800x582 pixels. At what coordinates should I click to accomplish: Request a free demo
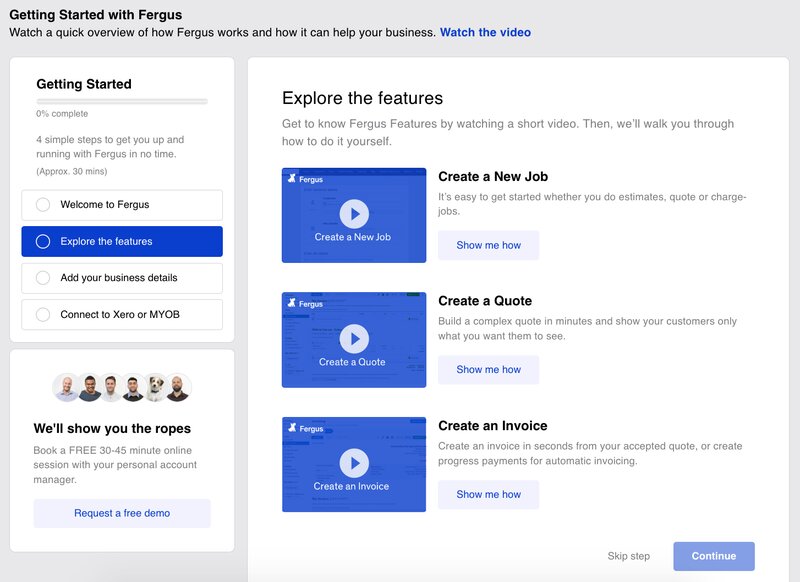122,513
